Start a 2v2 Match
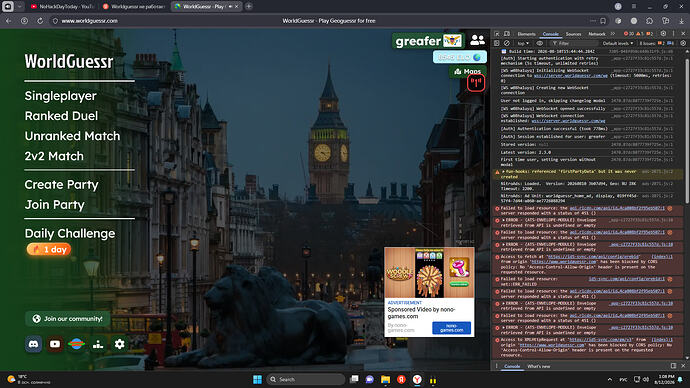Screen dimensions: 690x388 point(54,156)
